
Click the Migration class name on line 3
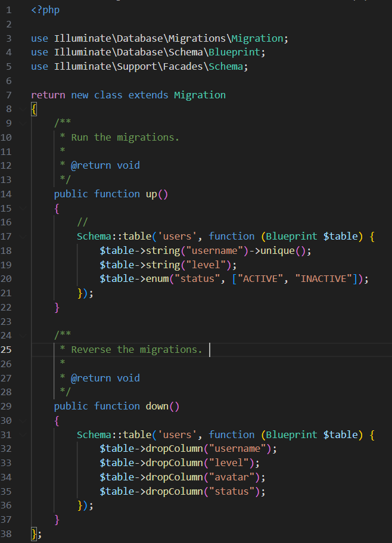click(x=257, y=38)
